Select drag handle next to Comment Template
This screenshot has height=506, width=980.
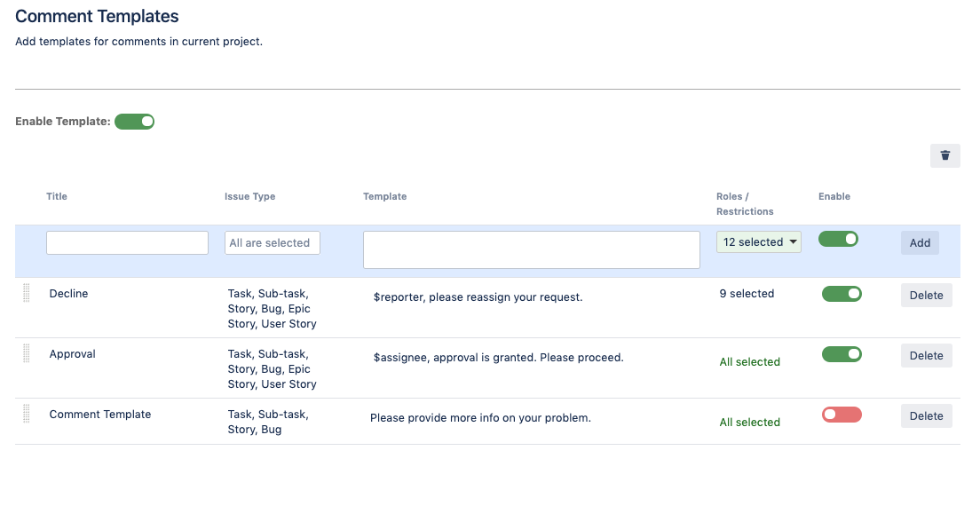click(27, 414)
